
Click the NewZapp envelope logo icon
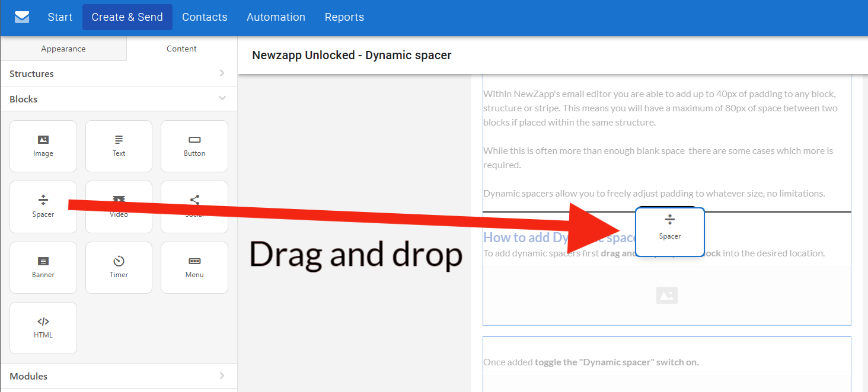click(x=22, y=17)
